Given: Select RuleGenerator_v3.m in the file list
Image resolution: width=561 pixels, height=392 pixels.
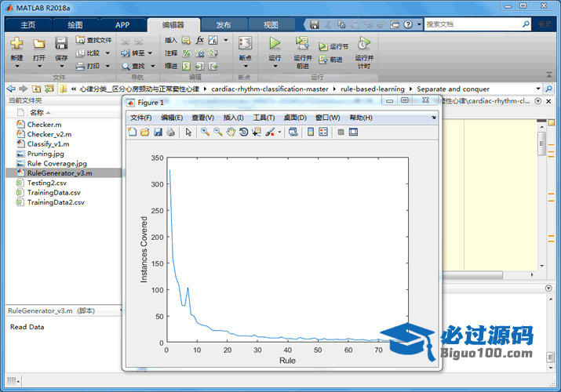Looking at the screenshot, I should click(60, 173).
